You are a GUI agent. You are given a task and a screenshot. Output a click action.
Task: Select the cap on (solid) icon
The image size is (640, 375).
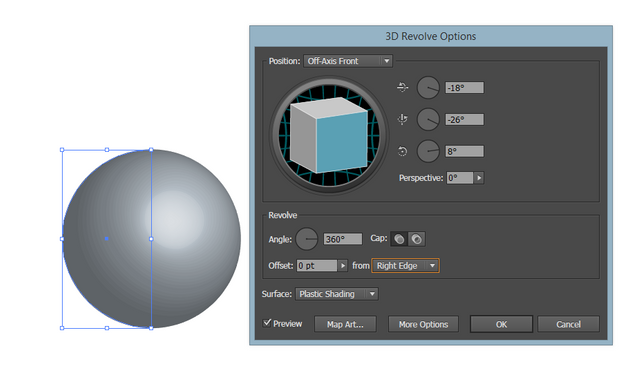[x=399, y=239]
